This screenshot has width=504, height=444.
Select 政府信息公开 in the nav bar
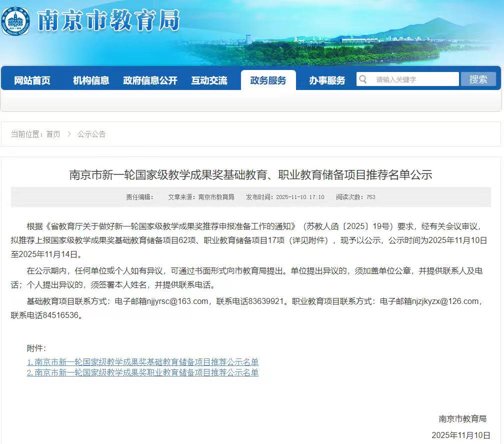pyautogui.click(x=150, y=80)
